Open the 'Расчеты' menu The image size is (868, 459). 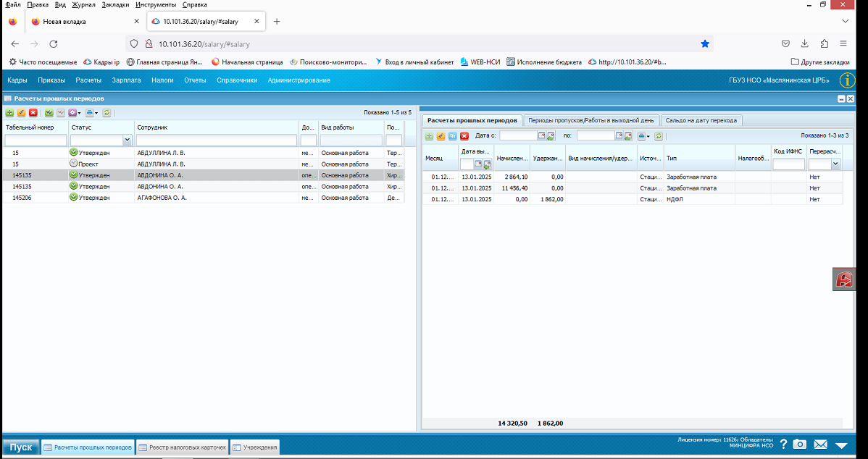88,80
